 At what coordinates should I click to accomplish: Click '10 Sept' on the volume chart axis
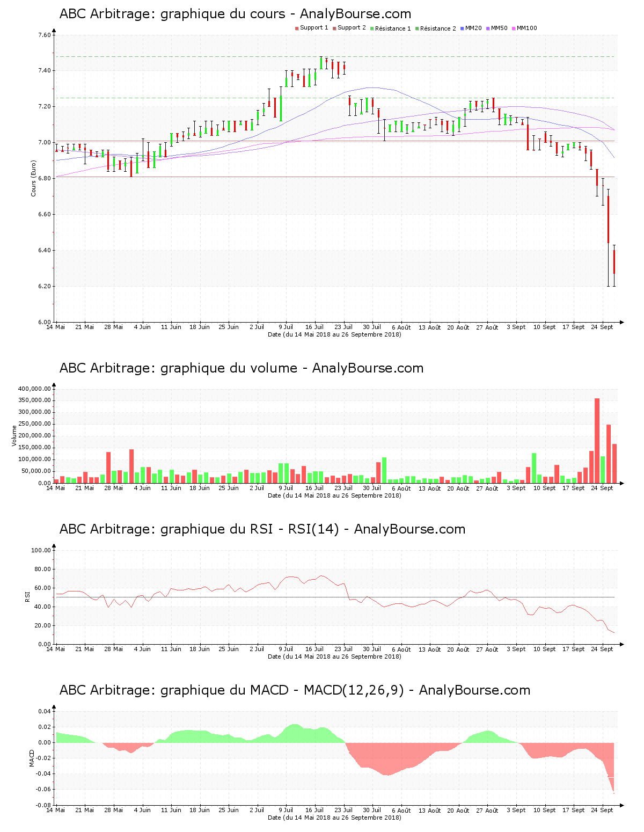tap(545, 488)
